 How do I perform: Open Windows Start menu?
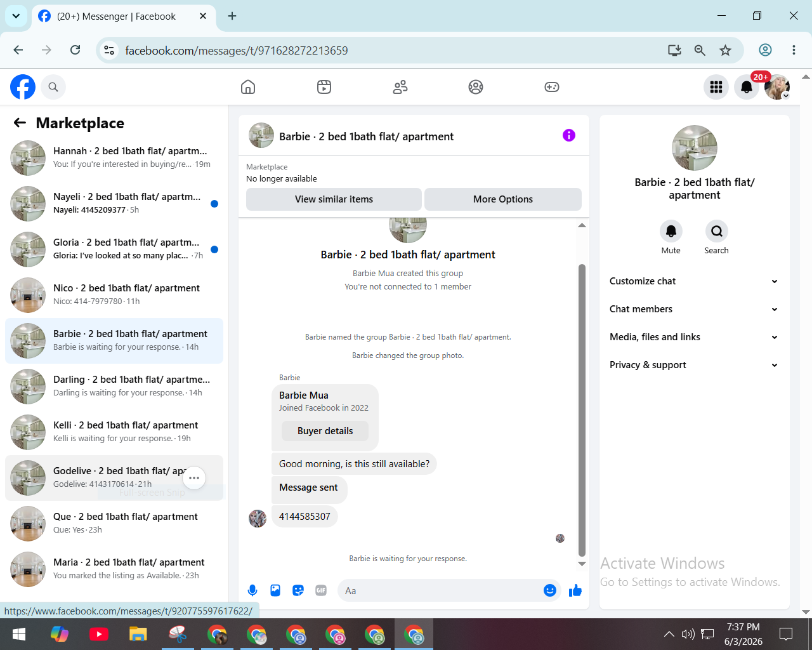pos(19,634)
